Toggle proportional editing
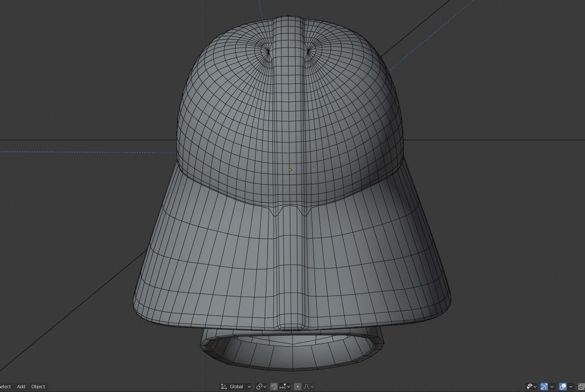This screenshot has height=392, width=585. 298,387
